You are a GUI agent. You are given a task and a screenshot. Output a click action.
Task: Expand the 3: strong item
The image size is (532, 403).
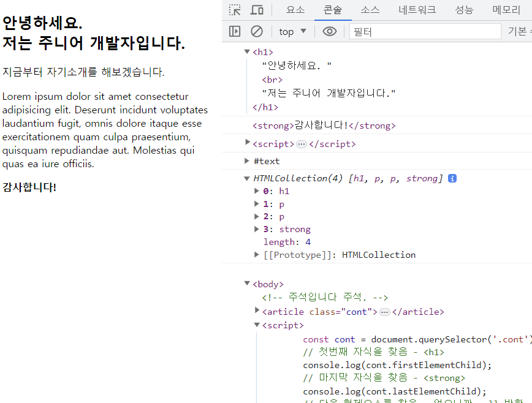tap(257, 229)
